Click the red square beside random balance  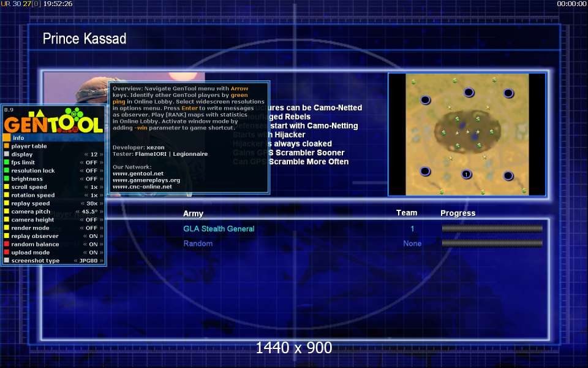tap(6, 244)
